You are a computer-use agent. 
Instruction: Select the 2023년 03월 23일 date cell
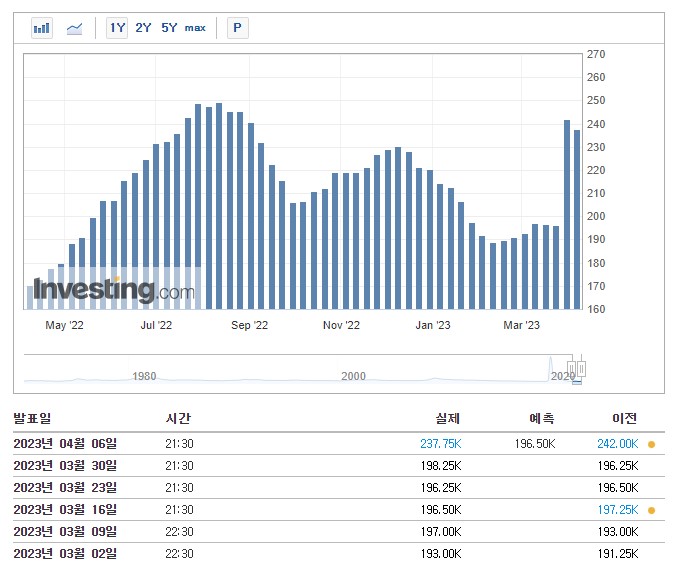(x=65, y=488)
